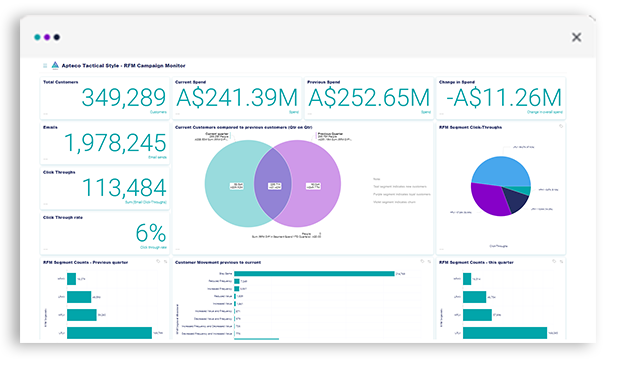This screenshot has width=640, height=380.
Task: Click the 'RFM Segment Click-Throughs' heading
Action: 470,127
